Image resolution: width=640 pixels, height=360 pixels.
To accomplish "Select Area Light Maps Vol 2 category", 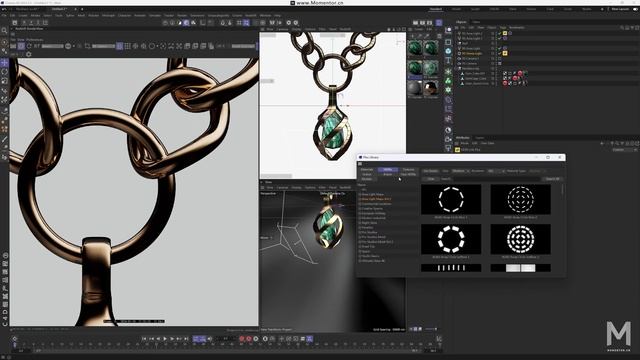I will click(376, 199).
